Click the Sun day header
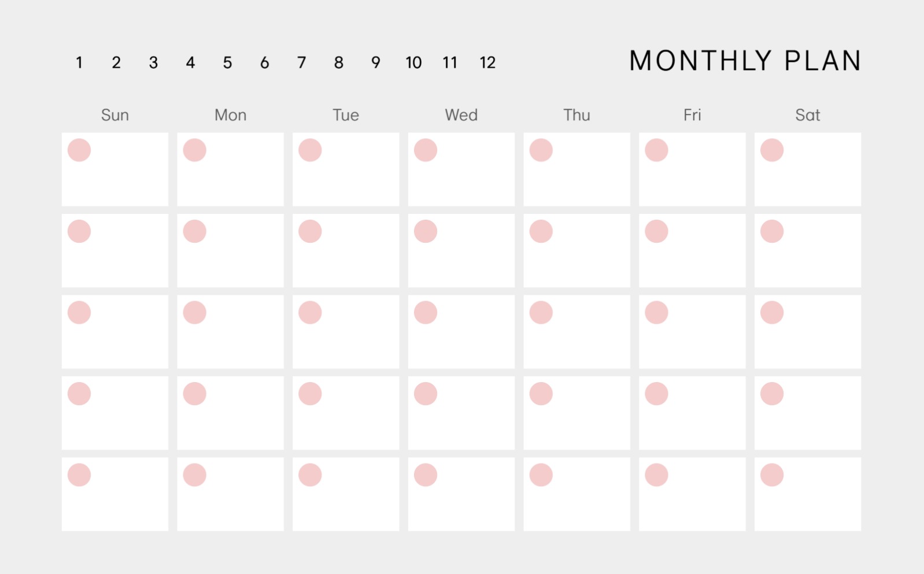The height and width of the screenshot is (574, 924). tap(115, 115)
